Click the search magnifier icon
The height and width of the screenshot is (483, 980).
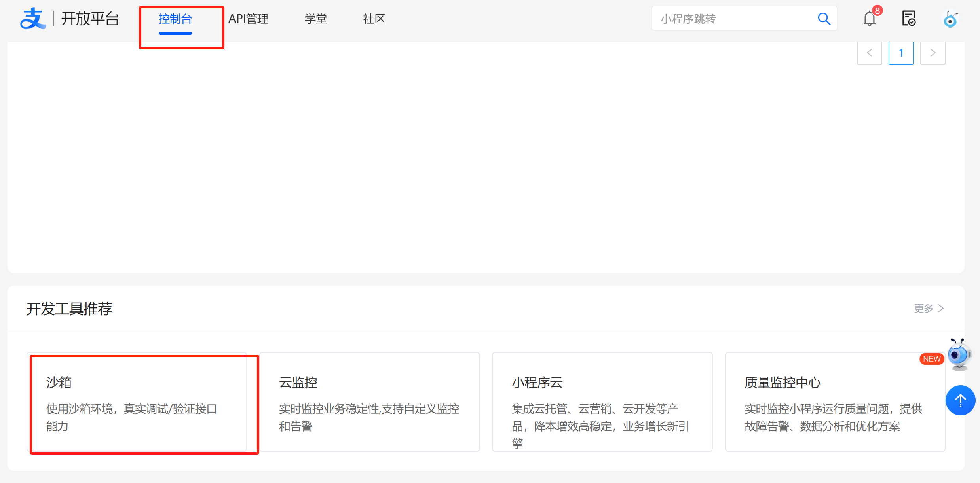pos(824,19)
